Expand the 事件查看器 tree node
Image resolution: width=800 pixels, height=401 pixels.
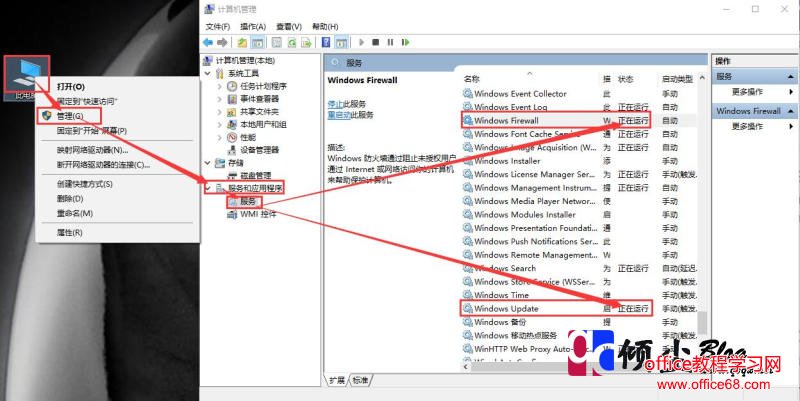[x=220, y=99]
